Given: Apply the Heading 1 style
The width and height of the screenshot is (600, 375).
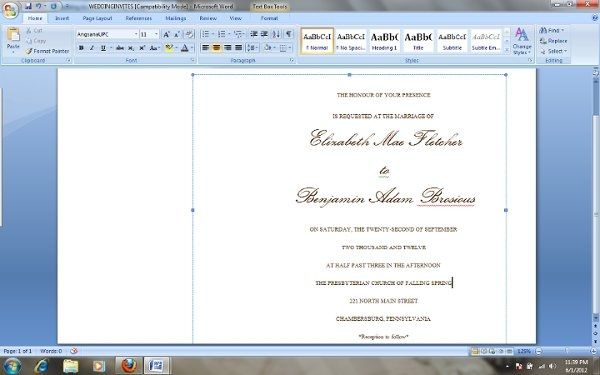Looking at the screenshot, I should (384, 41).
